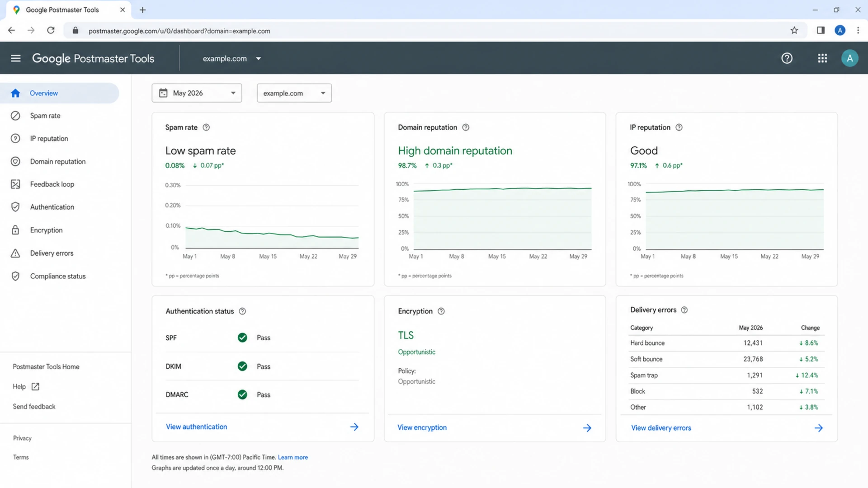This screenshot has height=488, width=868.
Task: Click the Delivery errors info icon
Action: coord(684,310)
